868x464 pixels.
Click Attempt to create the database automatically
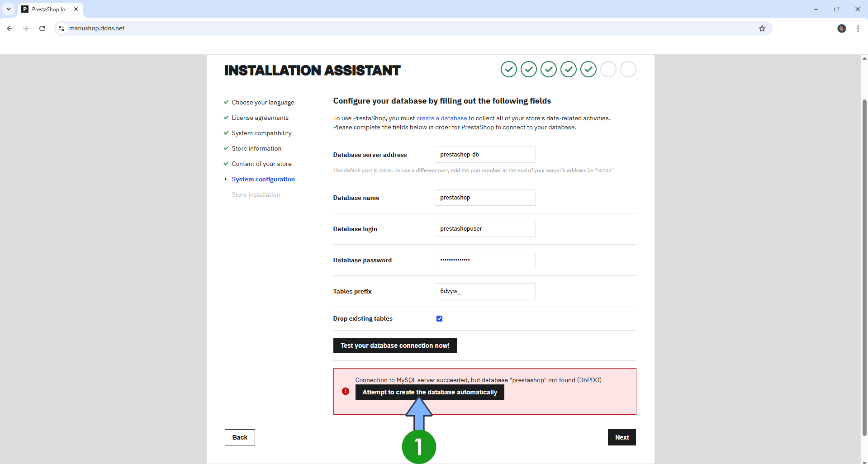[429, 392]
